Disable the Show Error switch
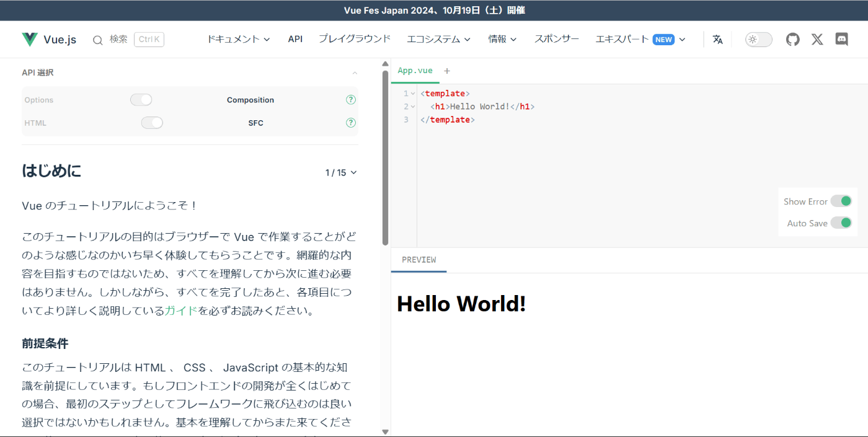 [x=841, y=201]
